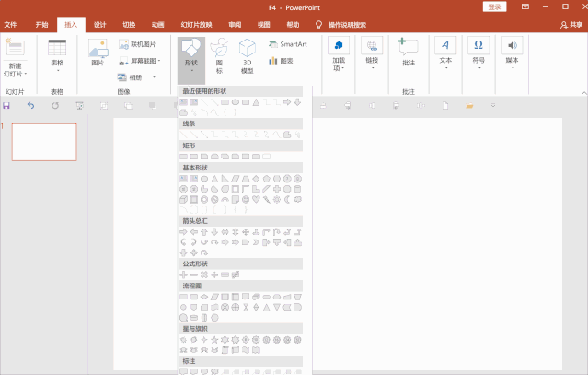Insert a chart with the 图表 button

[281, 61]
